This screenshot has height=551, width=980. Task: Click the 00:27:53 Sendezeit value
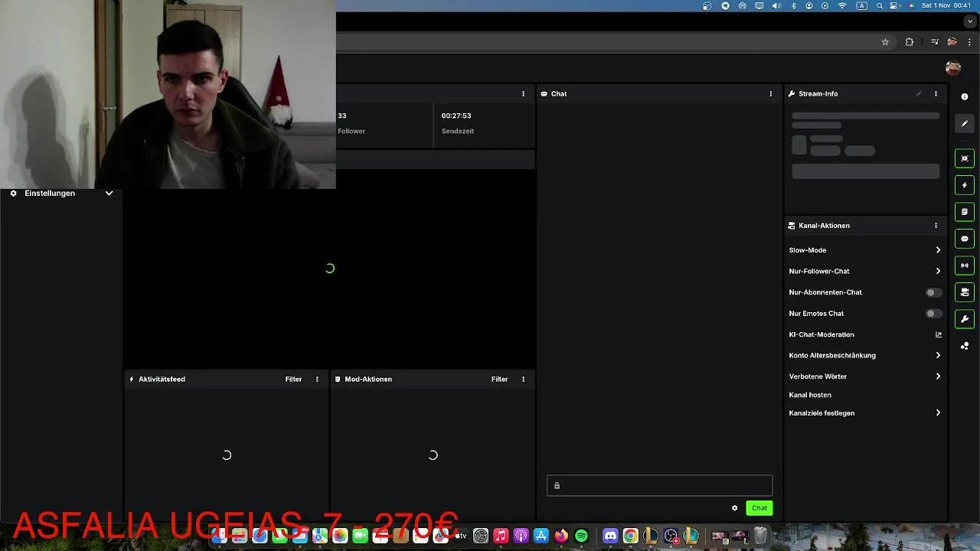pyautogui.click(x=456, y=116)
